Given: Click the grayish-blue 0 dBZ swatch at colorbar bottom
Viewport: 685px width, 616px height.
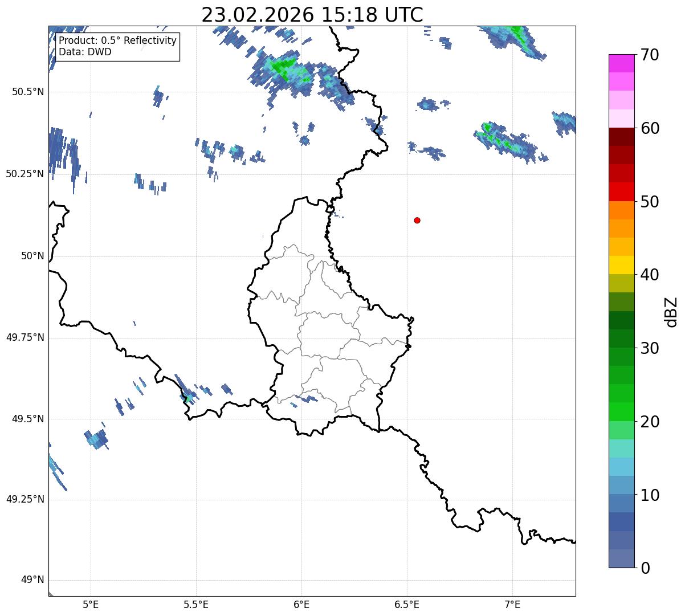Looking at the screenshot, I should coord(621,558).
